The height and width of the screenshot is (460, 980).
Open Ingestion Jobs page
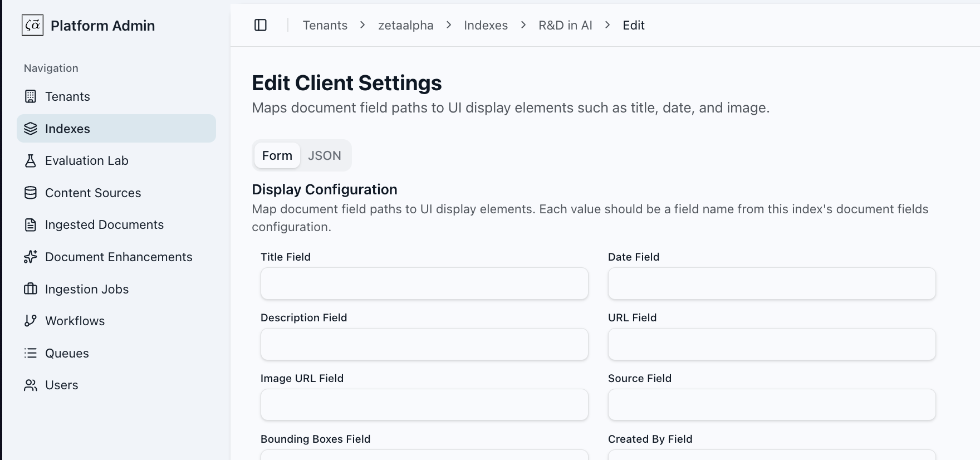(x=116, y=289)
